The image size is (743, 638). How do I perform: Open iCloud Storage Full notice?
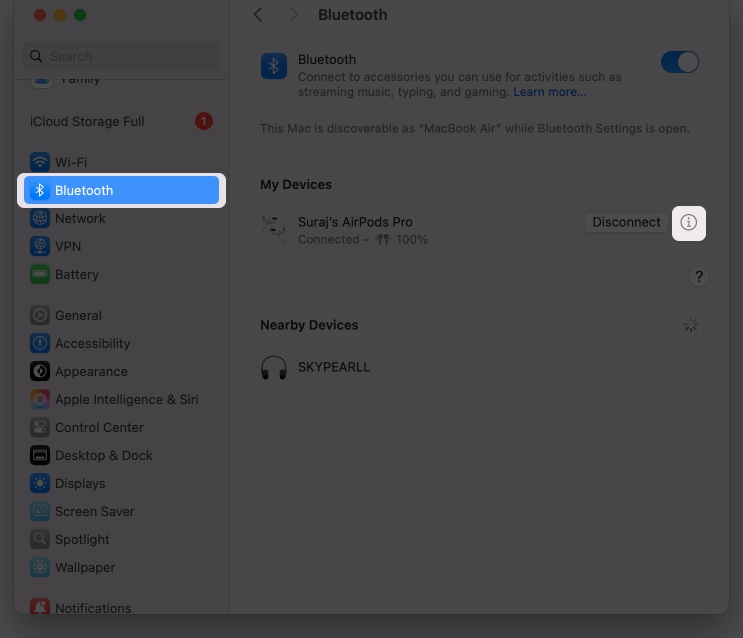pos(121,122)
